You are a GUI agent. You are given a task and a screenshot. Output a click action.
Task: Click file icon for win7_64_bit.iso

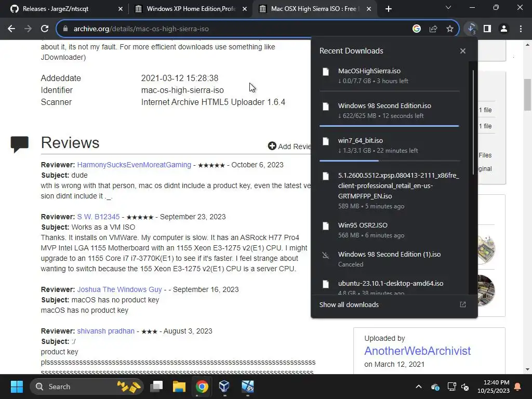326,141
